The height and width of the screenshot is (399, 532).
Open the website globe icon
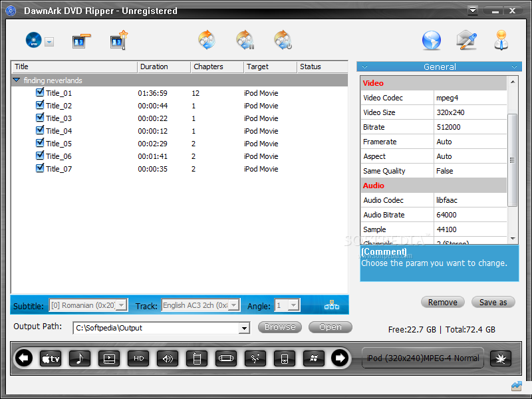pos(431,41)
